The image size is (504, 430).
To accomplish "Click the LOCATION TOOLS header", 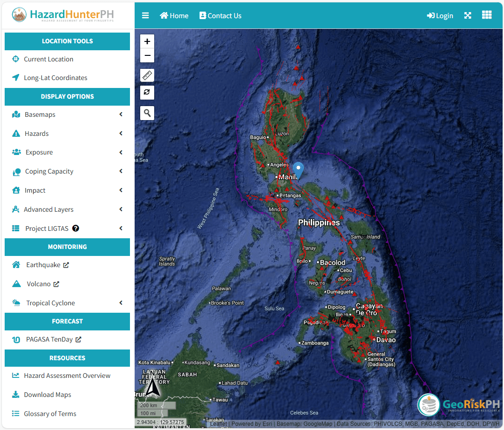I will 67,41.
